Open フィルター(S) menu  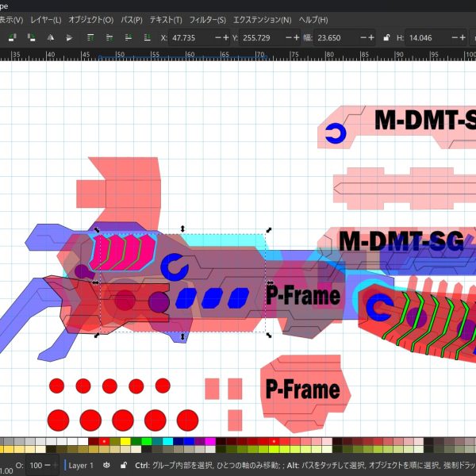point(208,20)
